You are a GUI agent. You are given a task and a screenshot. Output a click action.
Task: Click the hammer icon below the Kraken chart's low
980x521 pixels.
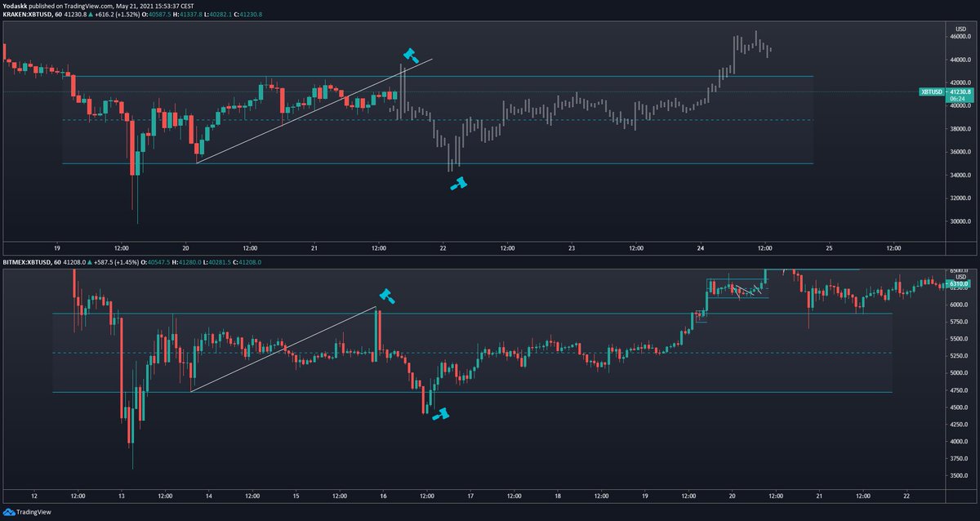[x=459, y=184]
